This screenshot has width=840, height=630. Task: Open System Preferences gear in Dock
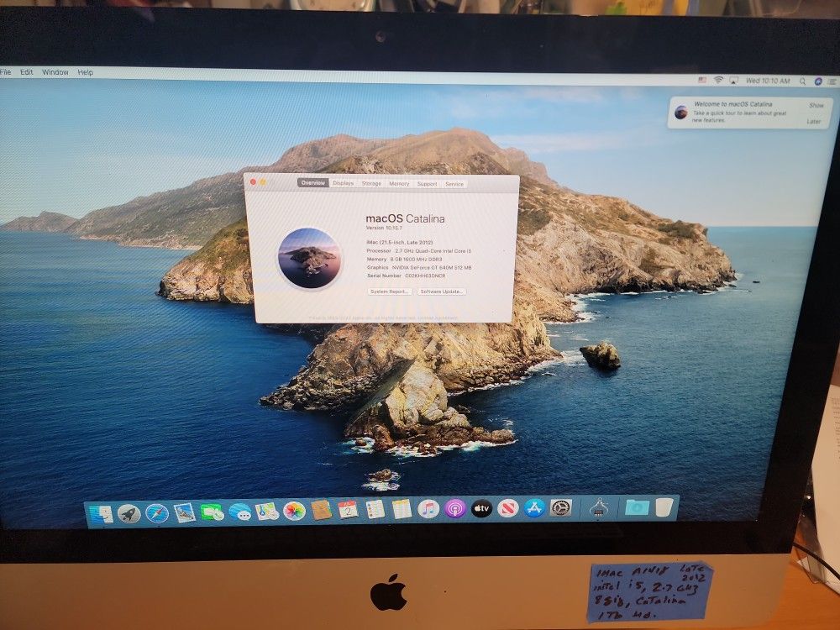point(561,507)
